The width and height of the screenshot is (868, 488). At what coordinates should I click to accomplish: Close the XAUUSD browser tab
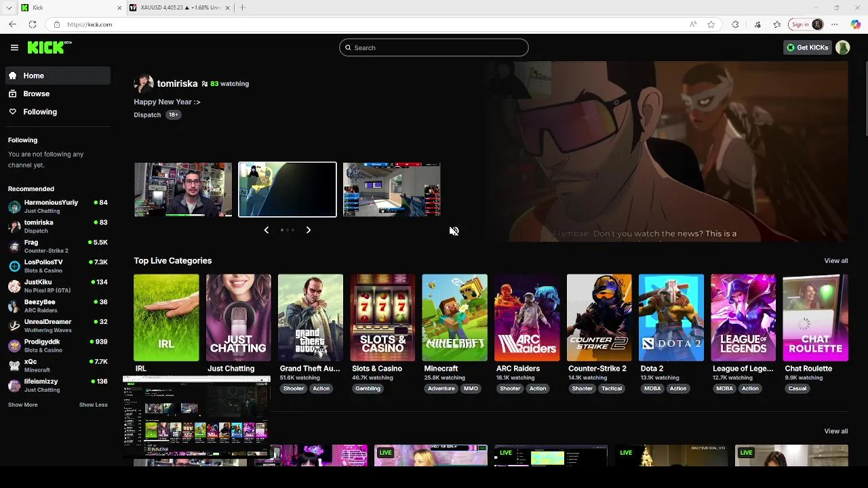[x=227, y=7]
